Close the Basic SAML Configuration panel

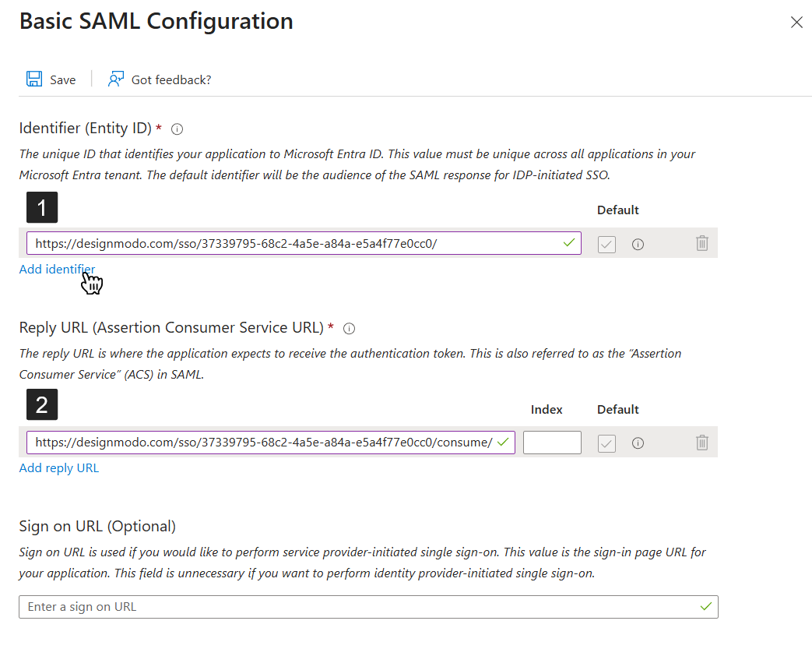[796, 23]
